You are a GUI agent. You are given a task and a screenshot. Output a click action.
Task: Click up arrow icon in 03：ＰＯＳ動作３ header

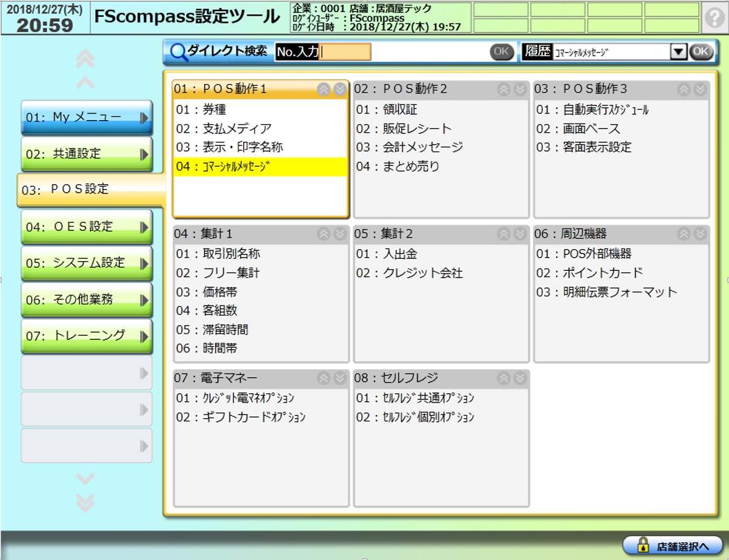point(684,89)
